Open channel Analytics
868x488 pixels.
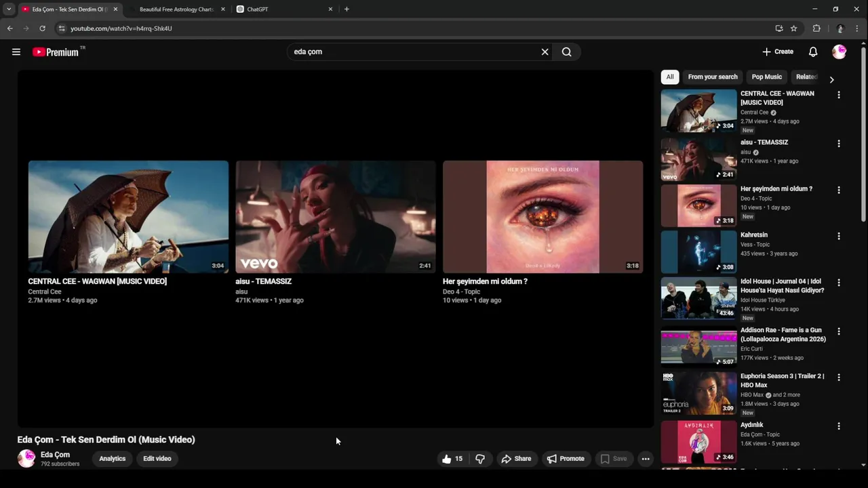click(x=113, y=459)
